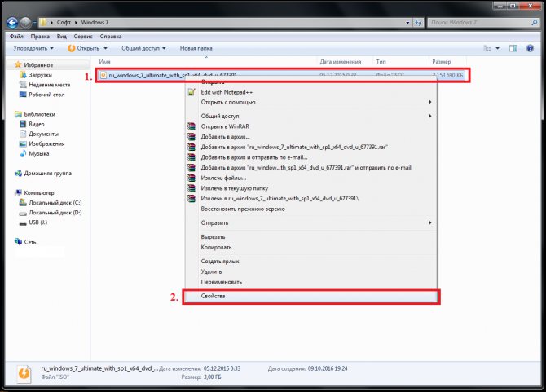Screen dimensions: 546x392
Task: Select Избранное in navigation pane
Action: (x=38, y=64)
